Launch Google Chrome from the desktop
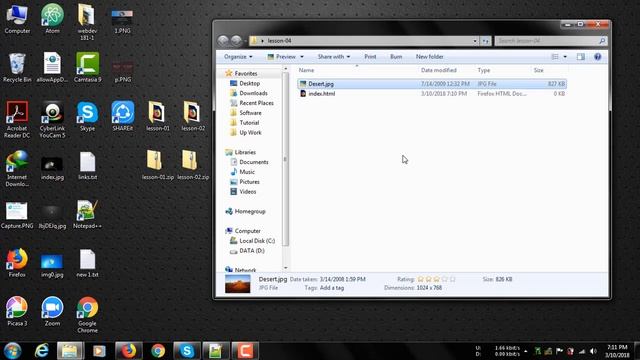This screenshot has height=360, width=640. point(87,315)
